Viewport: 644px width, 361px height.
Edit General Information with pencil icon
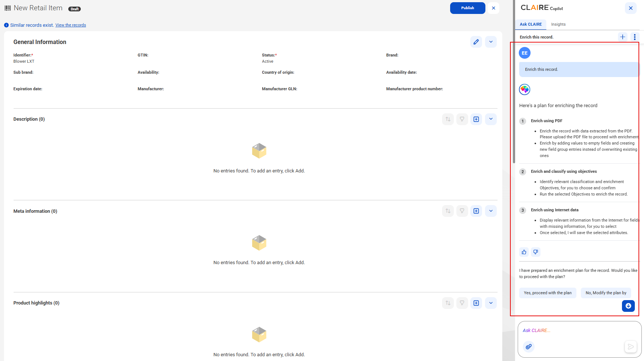476,42
